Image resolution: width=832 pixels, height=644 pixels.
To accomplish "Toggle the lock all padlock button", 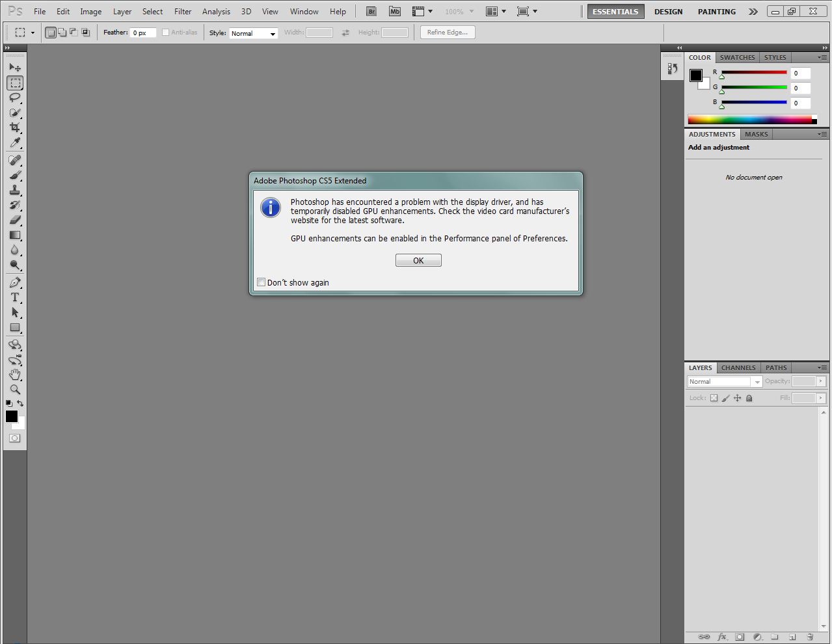I will point(749,398).
